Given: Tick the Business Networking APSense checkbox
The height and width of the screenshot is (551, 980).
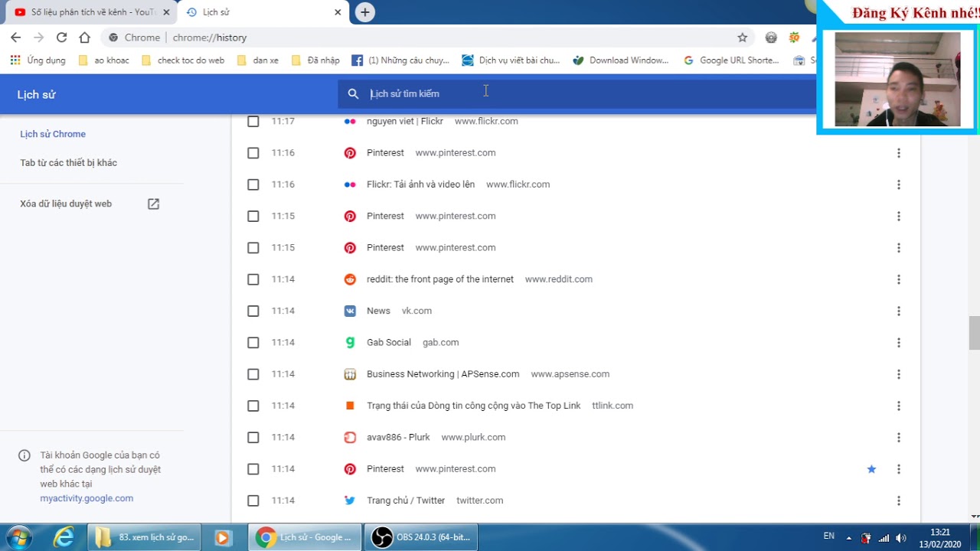Looking at the screenshot, I should (x=253, y=374).
